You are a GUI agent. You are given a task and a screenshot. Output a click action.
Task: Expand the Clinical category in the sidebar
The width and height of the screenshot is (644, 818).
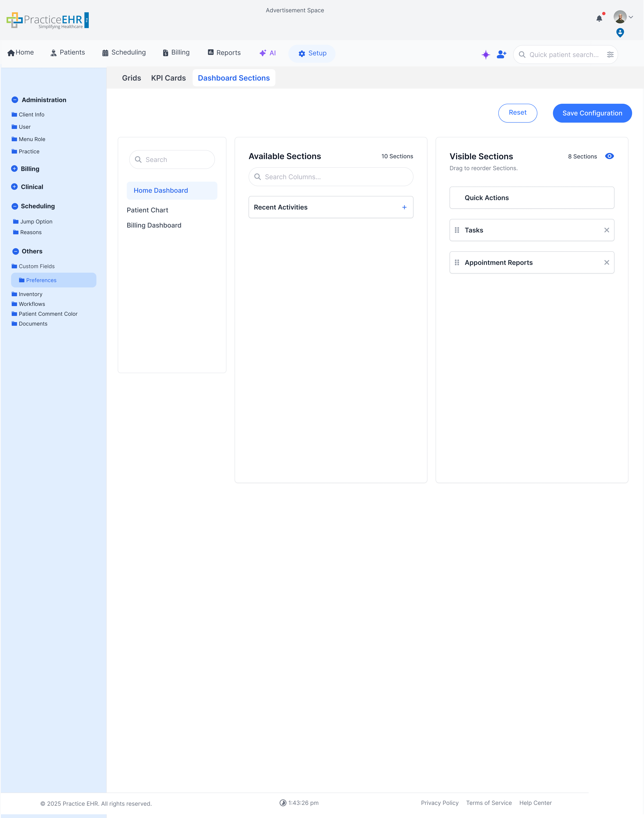(x=15, y=187)
